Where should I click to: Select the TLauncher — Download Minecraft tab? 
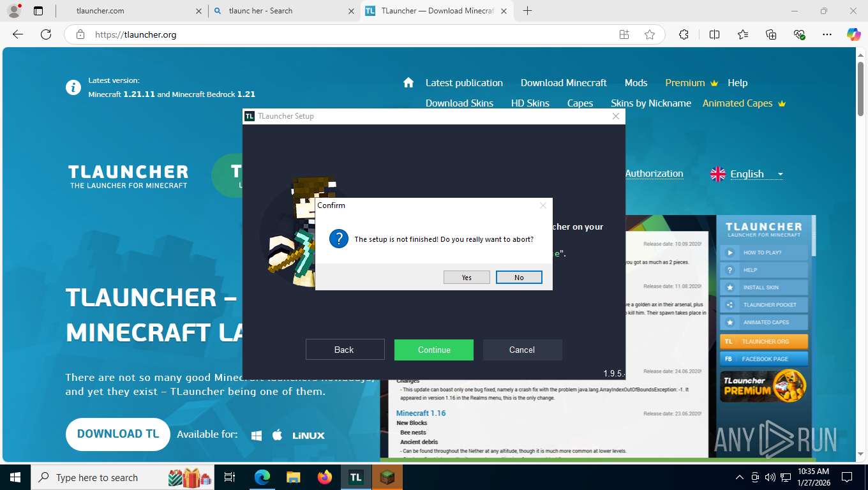click(x=437, y=11)
